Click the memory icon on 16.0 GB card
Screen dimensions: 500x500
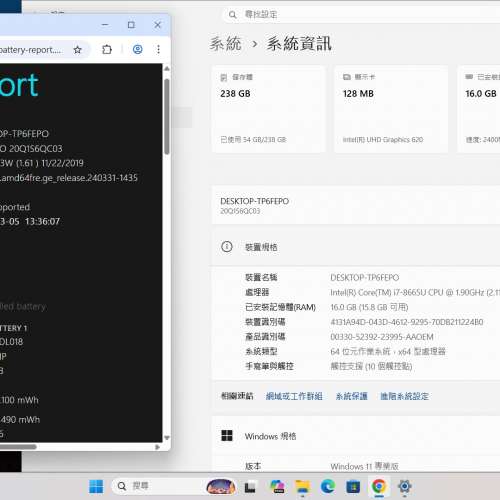469,77
